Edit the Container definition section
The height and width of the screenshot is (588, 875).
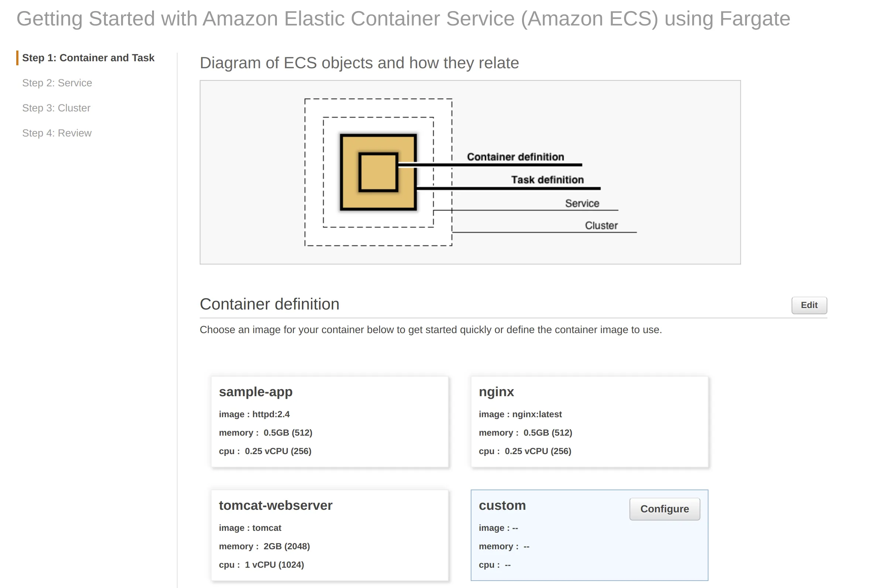809,305
